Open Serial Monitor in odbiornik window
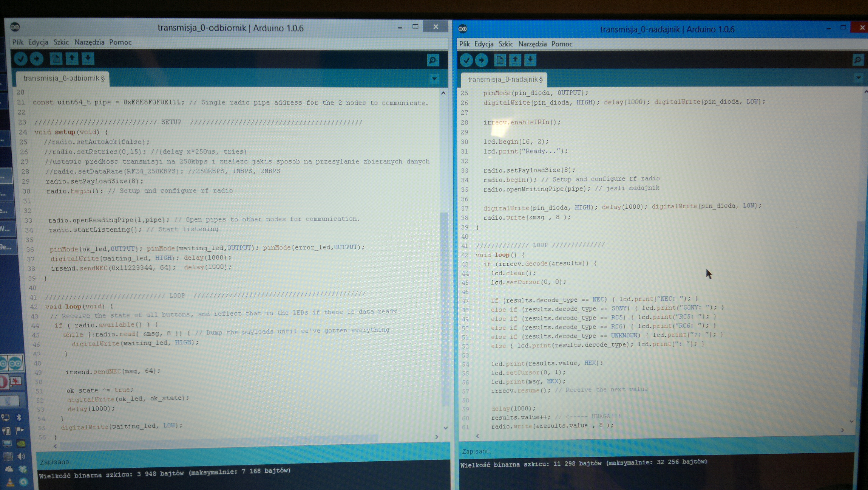This screenshot has height=490, width=868. tap(432, 60)
